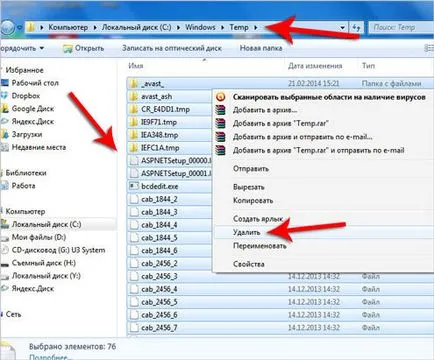Click the Google Диск sidebar icon
This screenshot has width=434, height=360.
[x=4, y=108]
